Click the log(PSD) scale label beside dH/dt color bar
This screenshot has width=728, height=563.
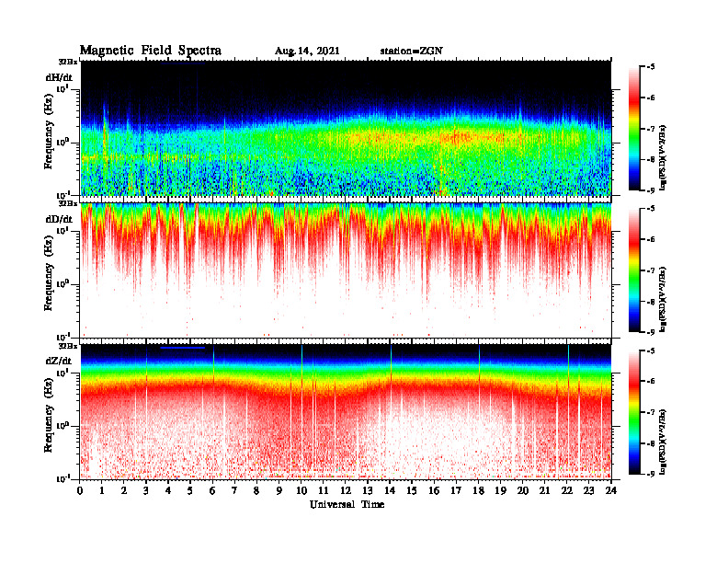point(663,157)
